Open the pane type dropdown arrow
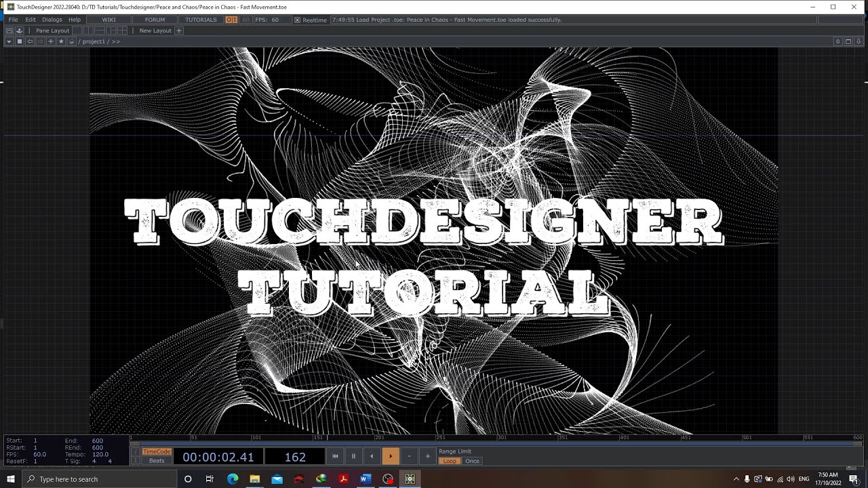868x488 pixels. 9,41
